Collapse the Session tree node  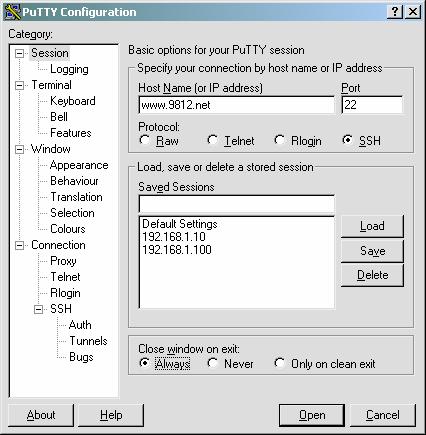pos(20,53)
